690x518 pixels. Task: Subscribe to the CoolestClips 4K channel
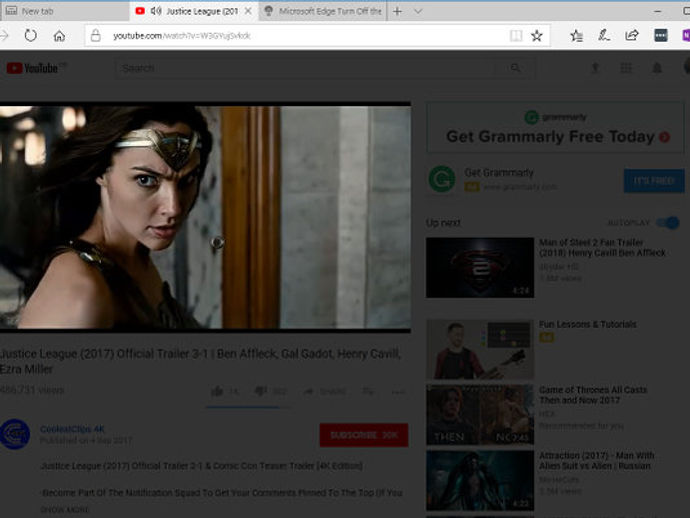(364, 435)
